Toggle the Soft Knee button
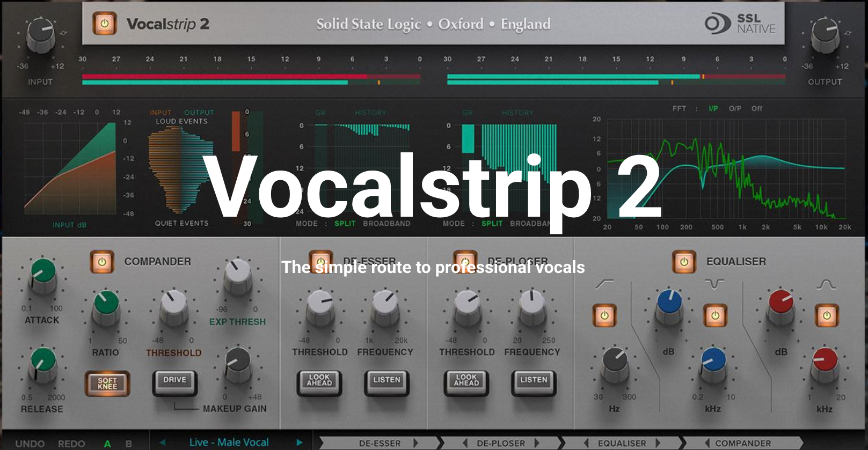The image size is (868, 450). click(x=107, y=383)
